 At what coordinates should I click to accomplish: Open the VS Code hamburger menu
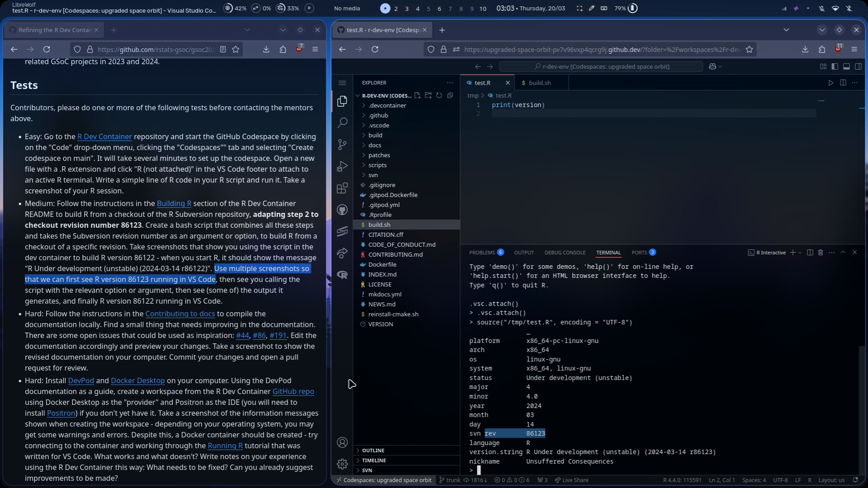(342, 83)
